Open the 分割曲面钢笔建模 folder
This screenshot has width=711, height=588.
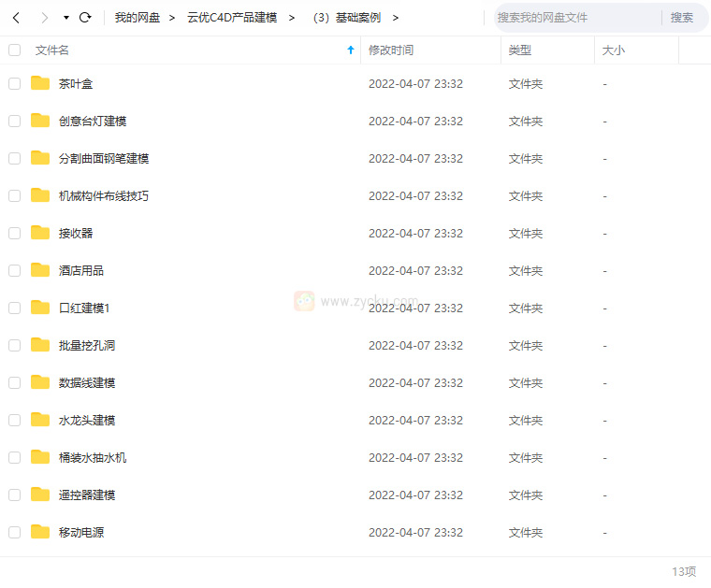point(104,158)
